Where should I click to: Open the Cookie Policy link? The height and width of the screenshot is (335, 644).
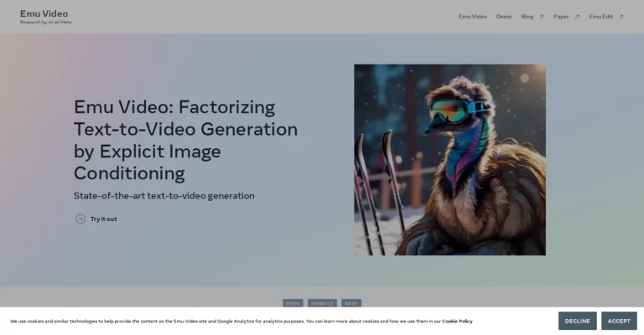tap(457, 322)
